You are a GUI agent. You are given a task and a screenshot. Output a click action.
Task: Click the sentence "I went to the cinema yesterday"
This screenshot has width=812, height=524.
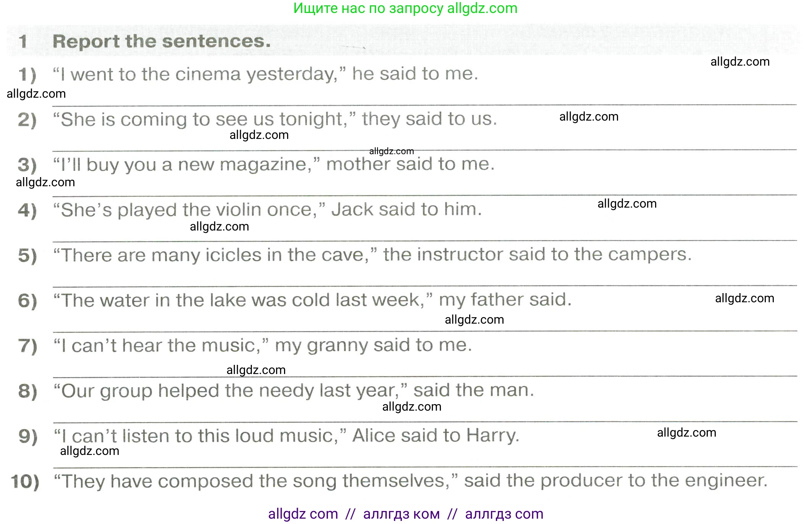265,74
